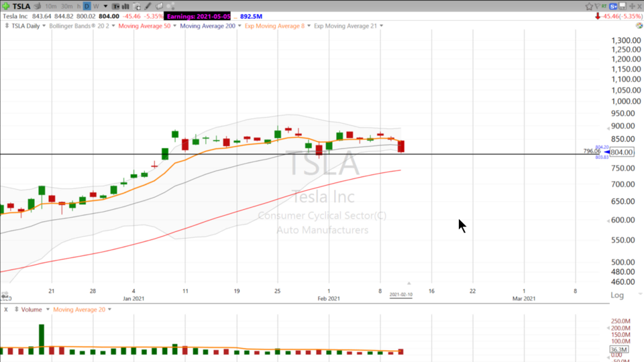Image resolution: width=644 pixels, height=362 pixels.
Task: Open the blue S dropdown button
Action: click(x=613, y=6)
